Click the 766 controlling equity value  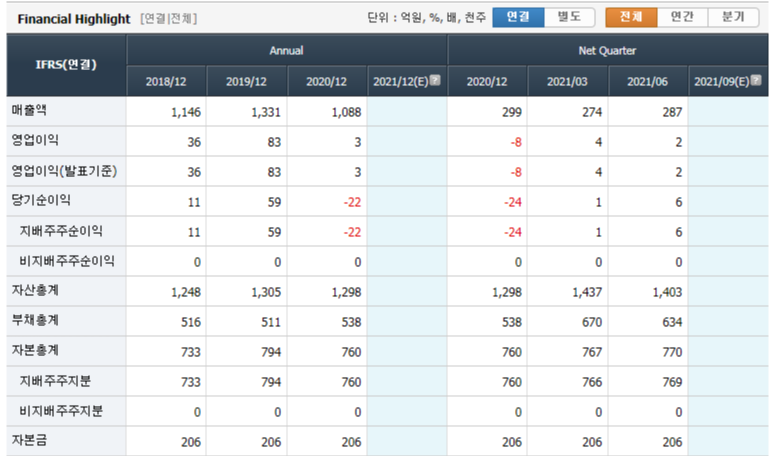click(592, 382)
